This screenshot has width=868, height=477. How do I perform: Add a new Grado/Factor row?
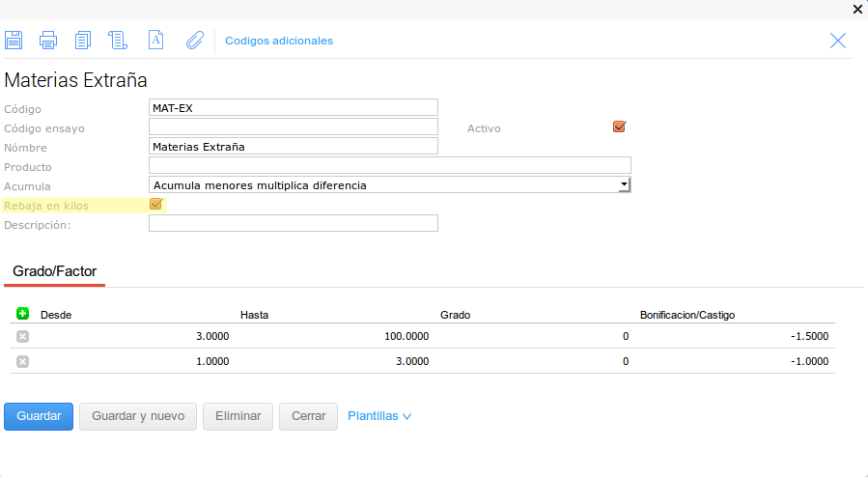click(23, 314)
